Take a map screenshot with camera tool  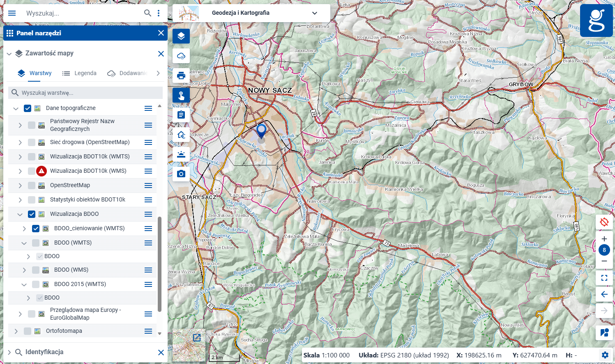(181, 174)
